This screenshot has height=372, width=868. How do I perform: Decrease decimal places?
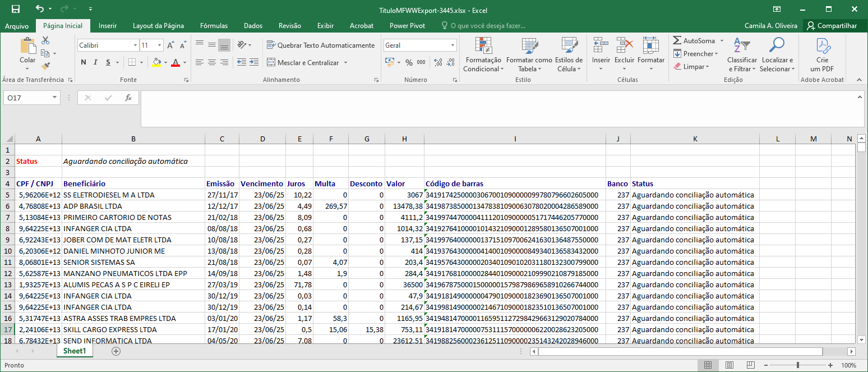point(451,62)
